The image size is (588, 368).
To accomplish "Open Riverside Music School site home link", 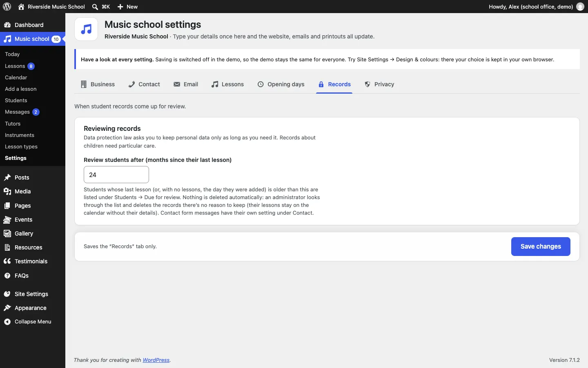I will pyautogui.click(x=51, y=7).
